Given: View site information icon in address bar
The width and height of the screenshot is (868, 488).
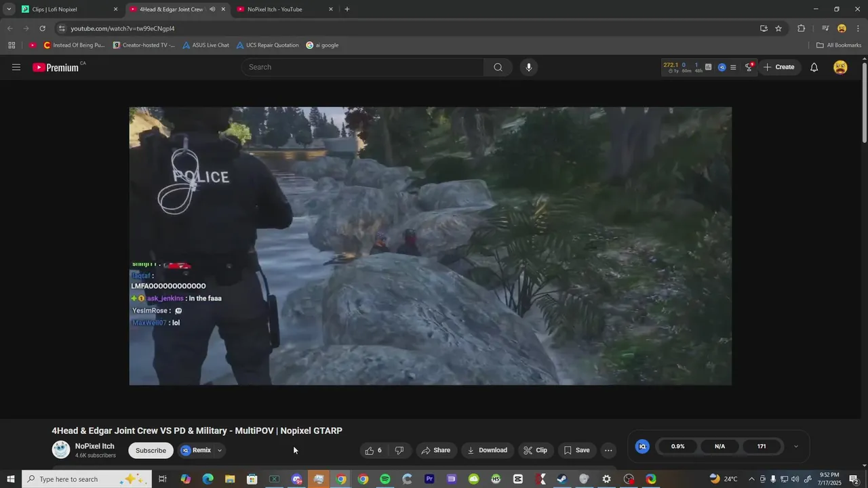Looking at the screenshot, I should 62,28.
